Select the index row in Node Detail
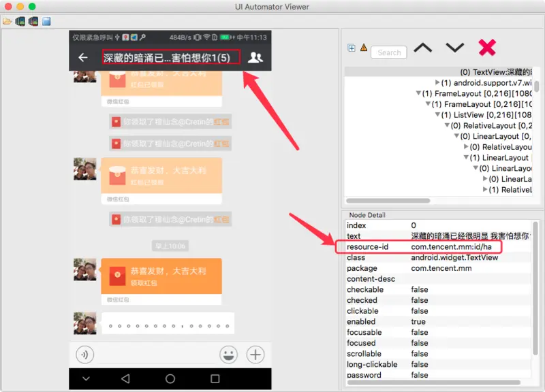545x392 pixels. (438, 225)
